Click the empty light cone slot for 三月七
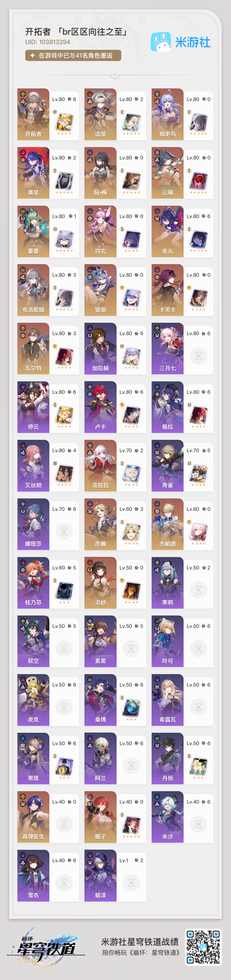Image resolution: width=231 pixels, height=980 pixels. pyautogui.click(x=198, y=356)
